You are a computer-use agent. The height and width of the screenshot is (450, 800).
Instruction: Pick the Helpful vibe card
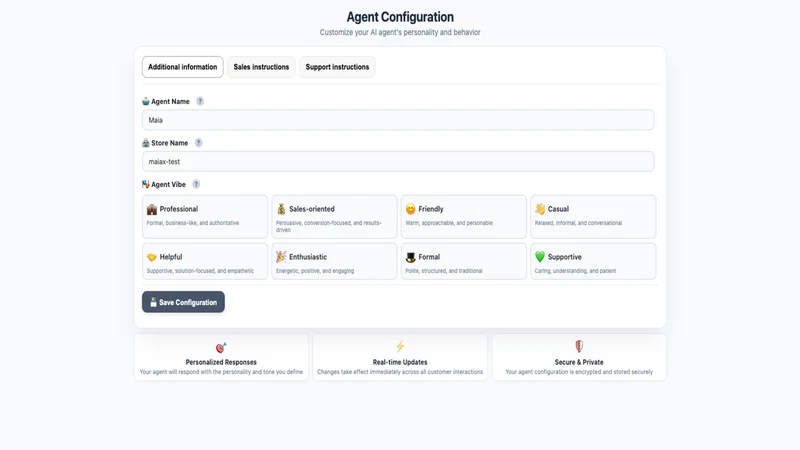point(205,261)
